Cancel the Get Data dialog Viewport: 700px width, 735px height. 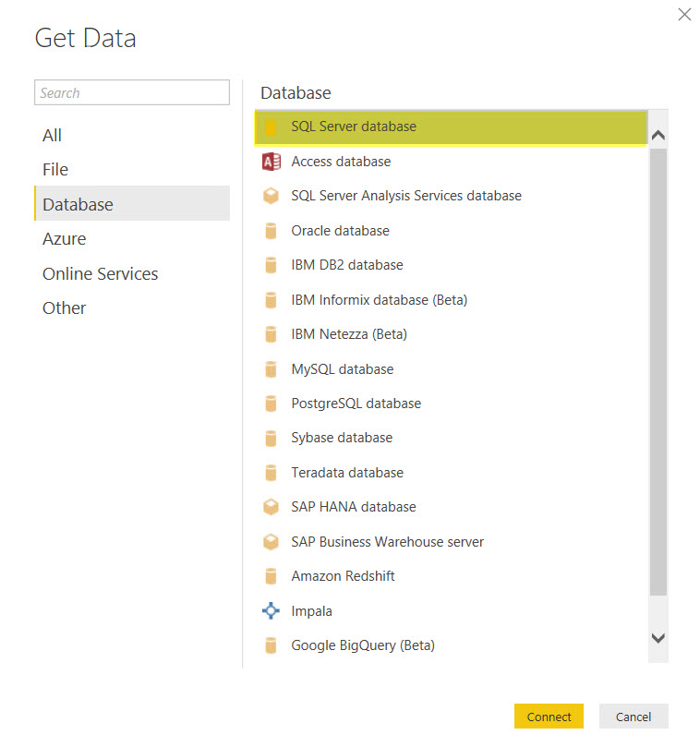coord(634,717)
